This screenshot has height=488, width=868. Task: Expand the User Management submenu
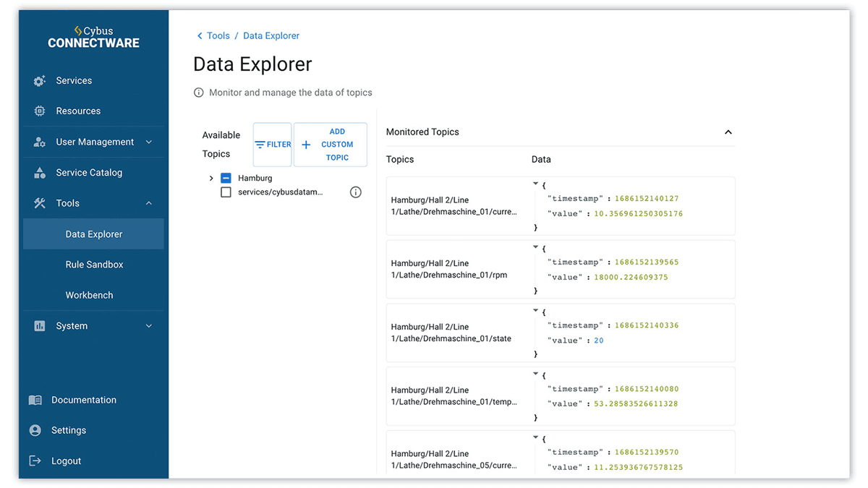(149, 142)
